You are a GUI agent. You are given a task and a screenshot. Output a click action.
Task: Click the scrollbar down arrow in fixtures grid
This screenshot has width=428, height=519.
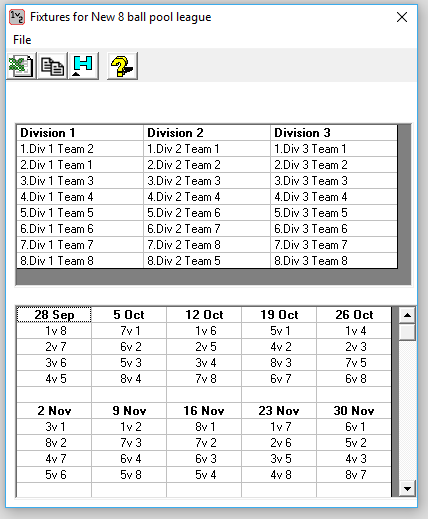click(407, 489)
